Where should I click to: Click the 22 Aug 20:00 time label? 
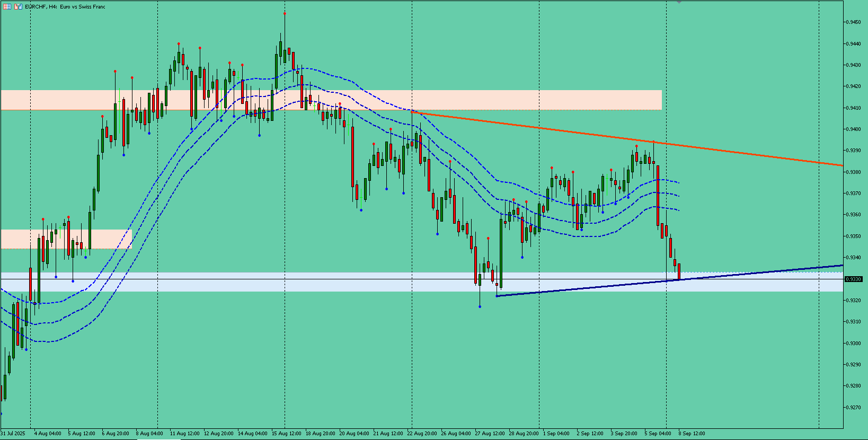click(422, 434)
